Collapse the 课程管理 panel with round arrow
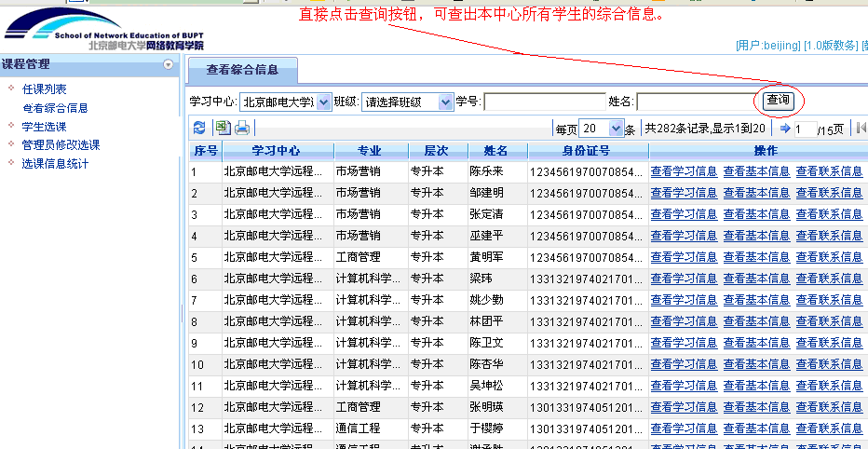Screen dimensions: 868x449 169,64
